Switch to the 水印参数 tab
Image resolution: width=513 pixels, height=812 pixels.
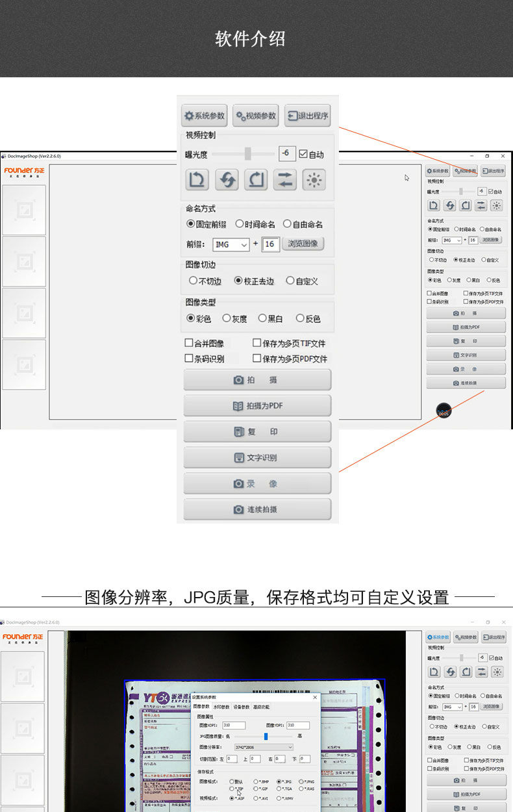(x=221, y=707)
